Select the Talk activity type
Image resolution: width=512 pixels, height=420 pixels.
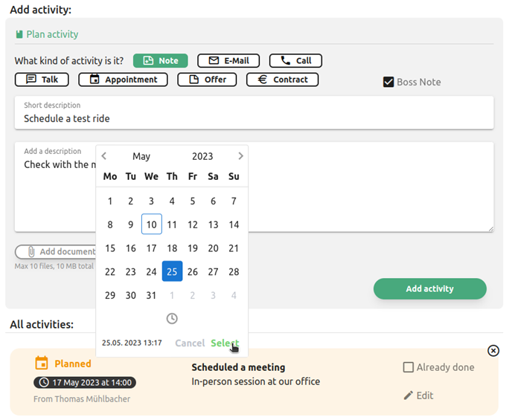42,80
